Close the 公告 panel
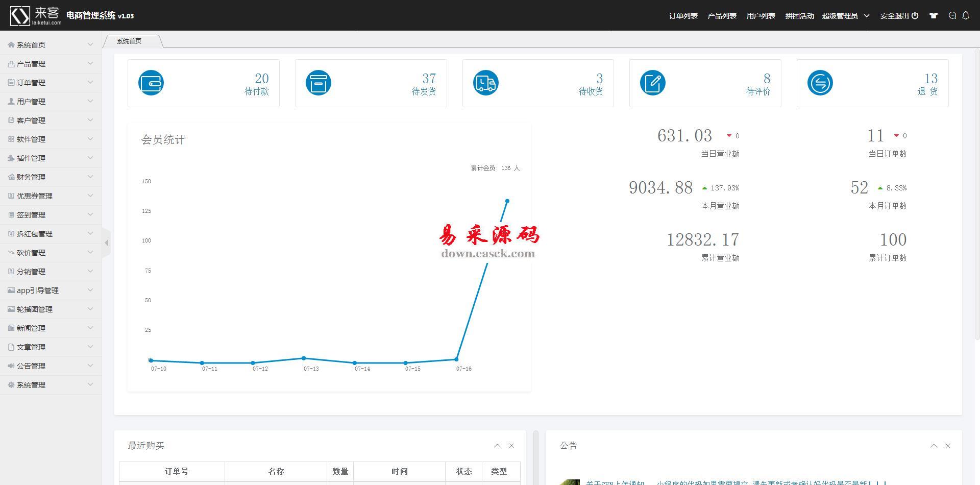 948,446
